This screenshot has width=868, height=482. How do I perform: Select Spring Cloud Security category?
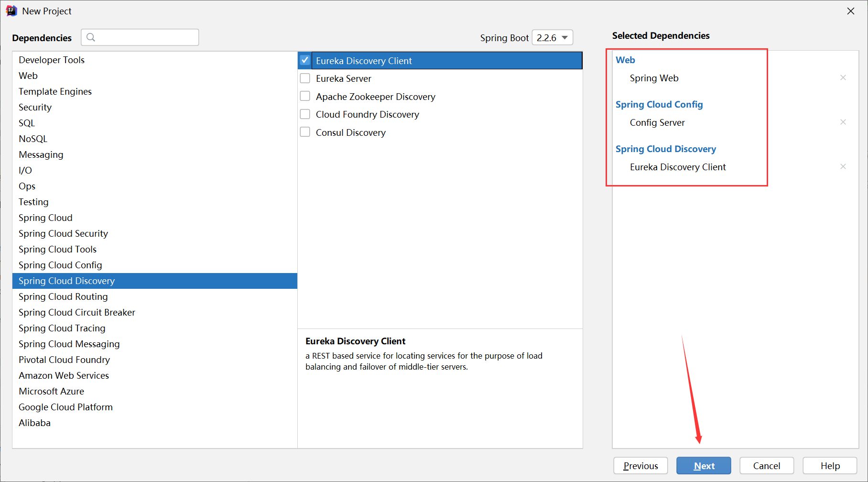155,233
